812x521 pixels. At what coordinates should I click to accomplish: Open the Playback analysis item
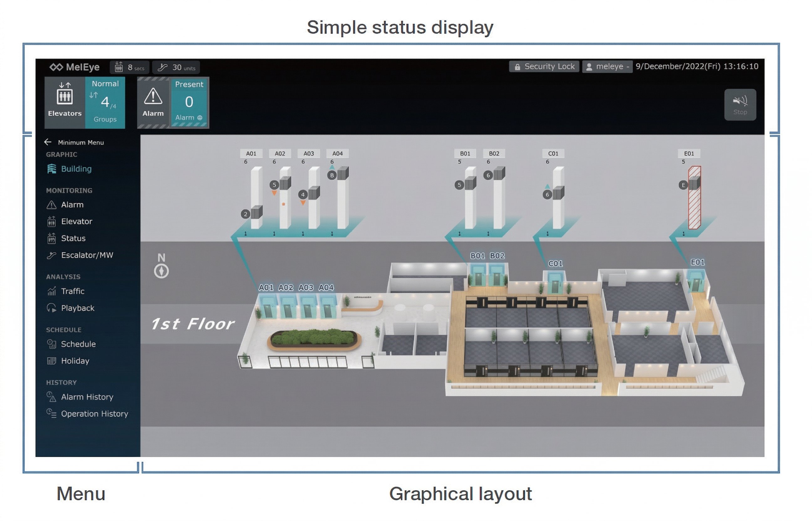[x=77, y=308]
